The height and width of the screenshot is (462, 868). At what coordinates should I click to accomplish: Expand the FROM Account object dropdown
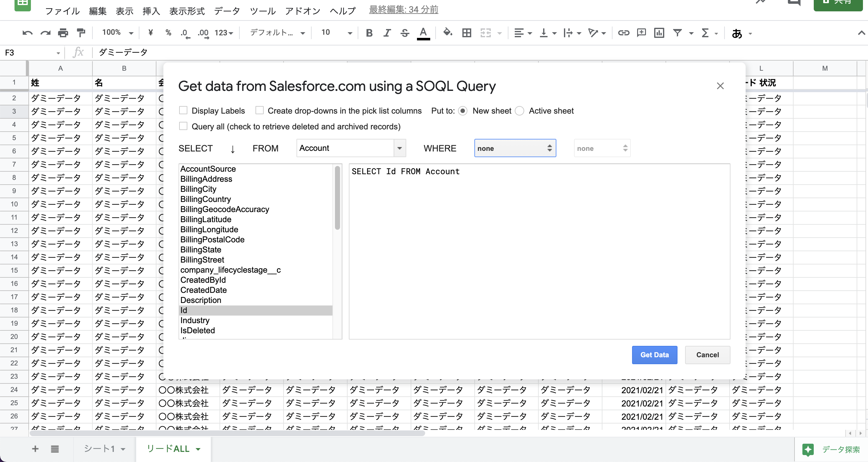click(x=399, y=148)
